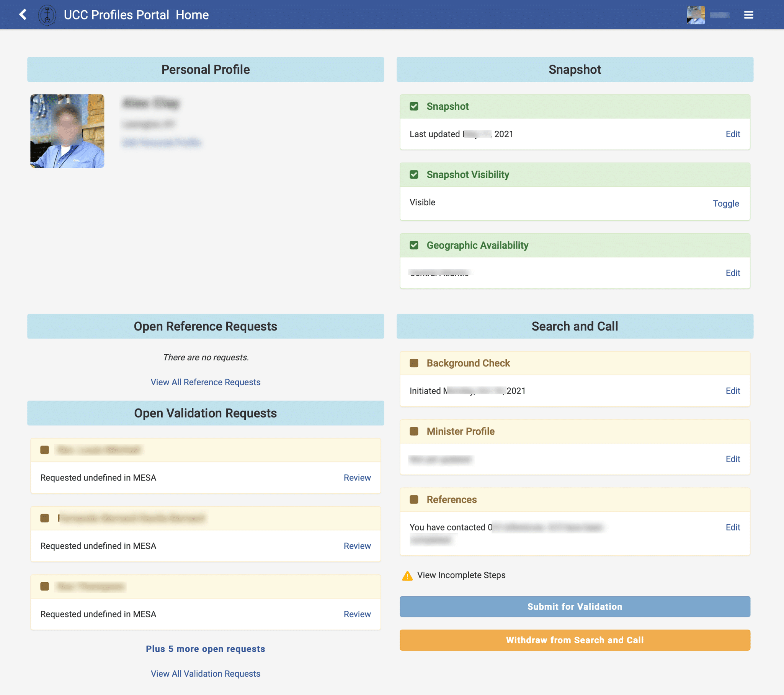Edit the Background Check entry
Viewport: 784px width, 695px height.
[733, 391]
